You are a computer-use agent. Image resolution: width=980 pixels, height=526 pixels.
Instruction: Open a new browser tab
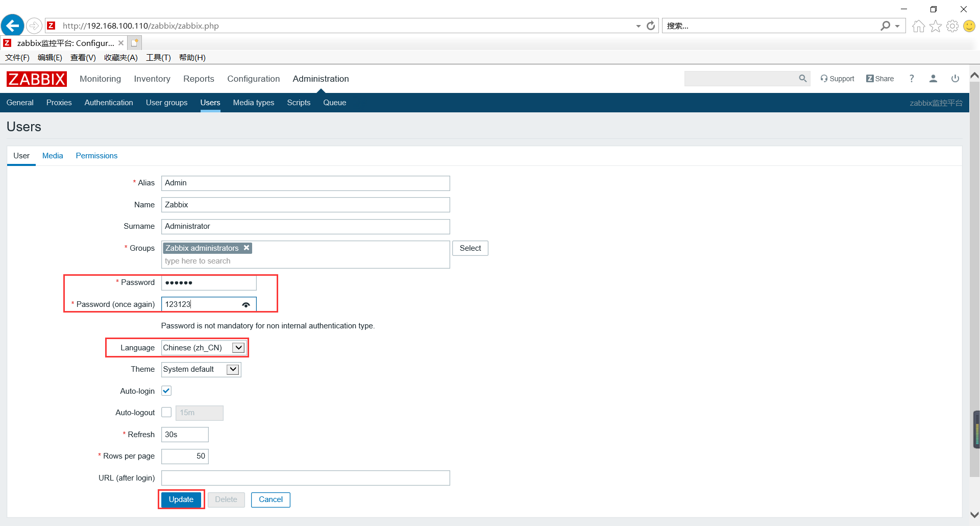(x=134, y=43)
